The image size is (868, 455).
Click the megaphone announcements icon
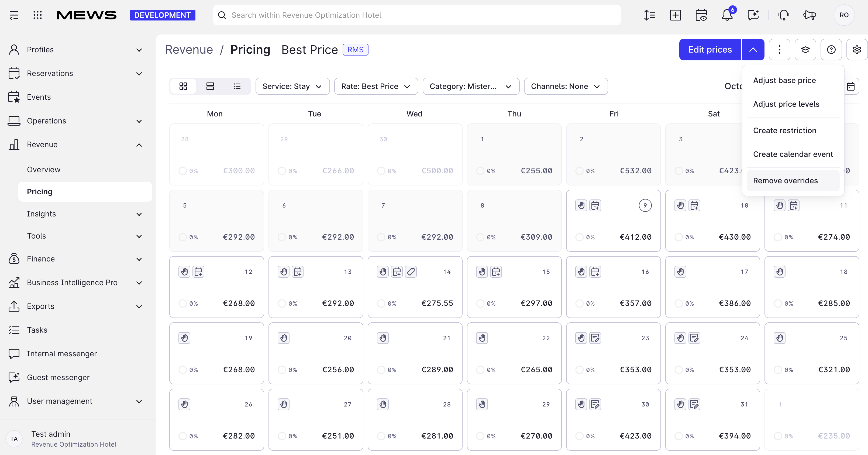click(x=809, y=15)
